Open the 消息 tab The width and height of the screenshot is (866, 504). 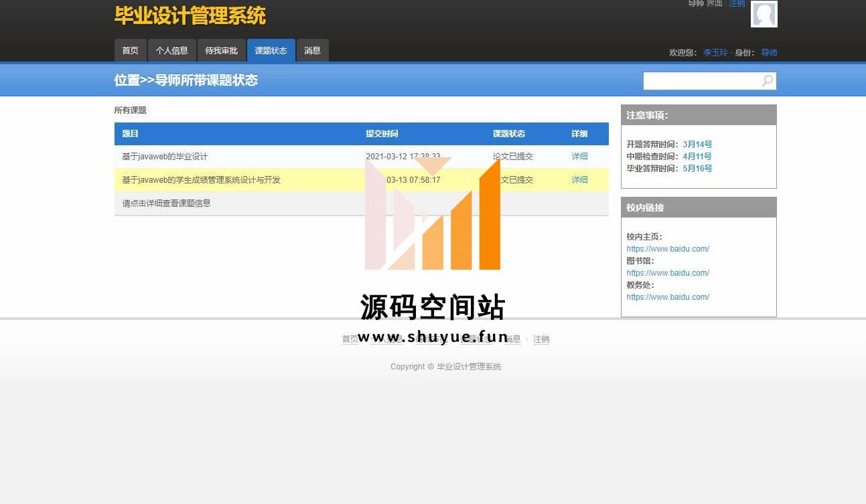312,51
